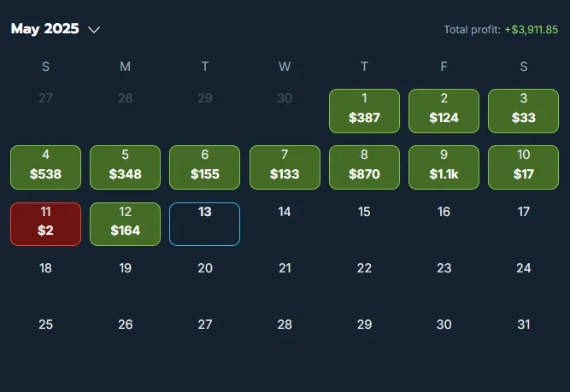This screenshot has width=570, height=392.
Task: Pick day 14 on the calendar
Action: [285, 212]
